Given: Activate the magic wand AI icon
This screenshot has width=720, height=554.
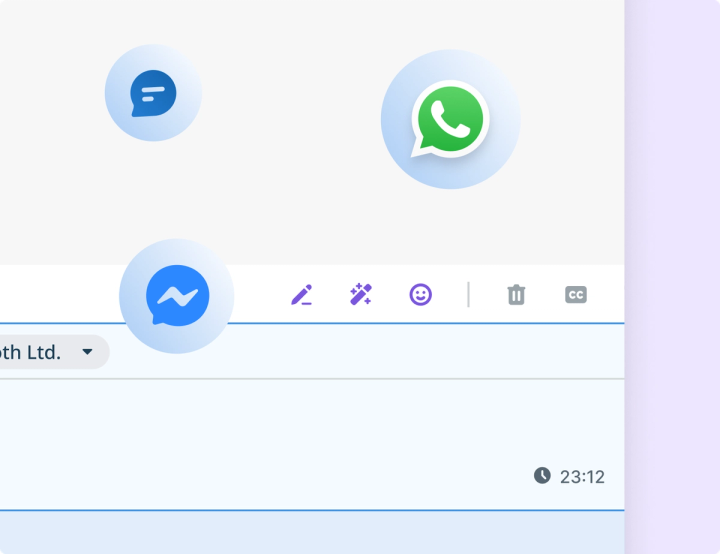Looking at the screenshot, I should point(361,294).
